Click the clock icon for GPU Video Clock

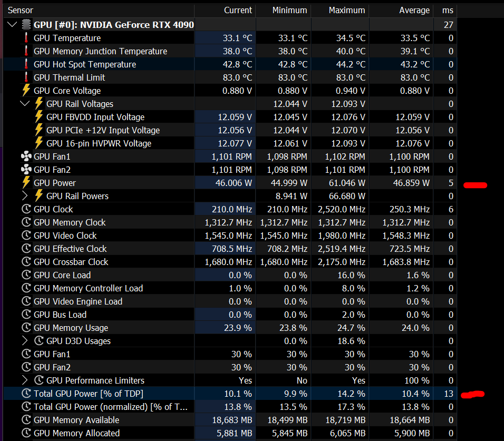click(26, 235)
